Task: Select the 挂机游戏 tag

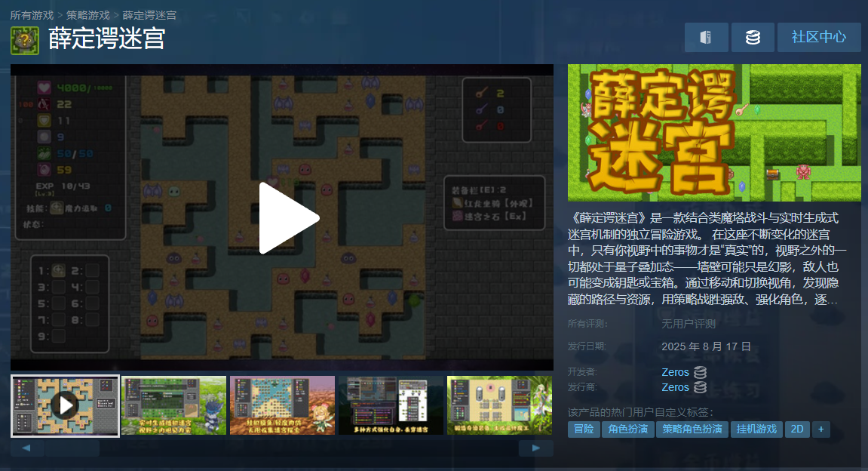Action: (756, 429)
